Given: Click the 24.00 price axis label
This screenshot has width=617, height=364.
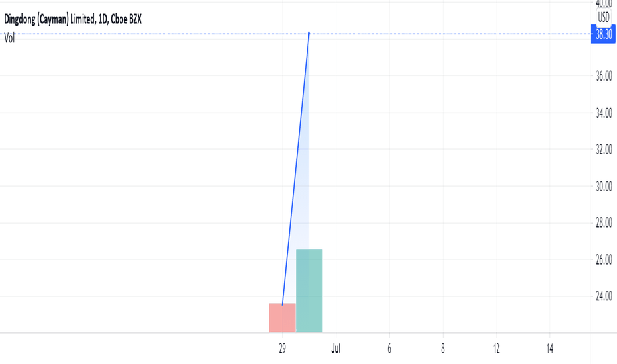Looking at the screenshot, I should [604, 296].
